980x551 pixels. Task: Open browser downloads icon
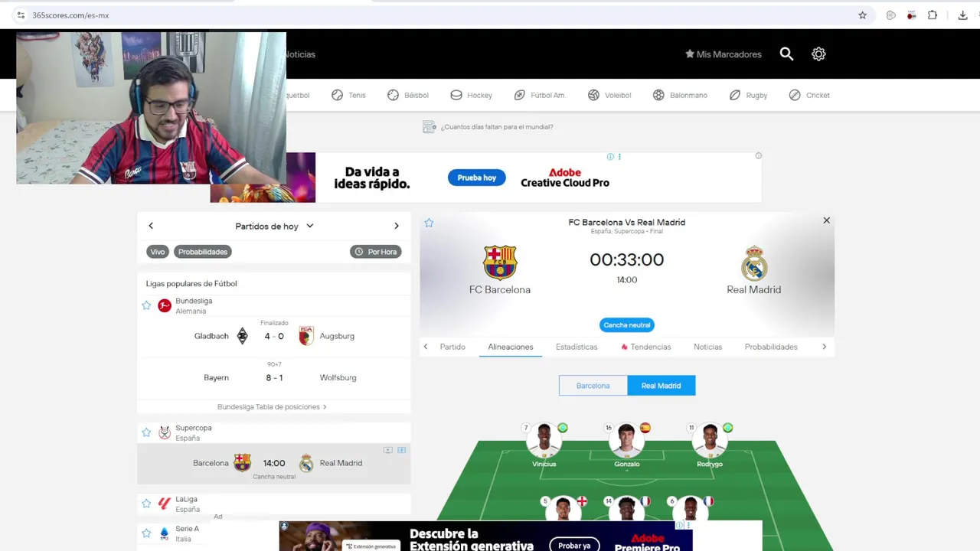click(x=962, y=15)
